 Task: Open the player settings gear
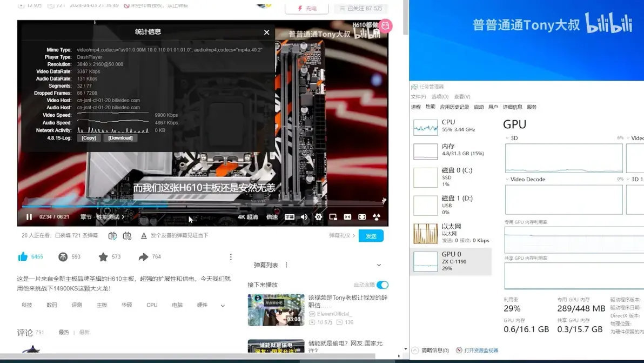[x=319, y=216]
